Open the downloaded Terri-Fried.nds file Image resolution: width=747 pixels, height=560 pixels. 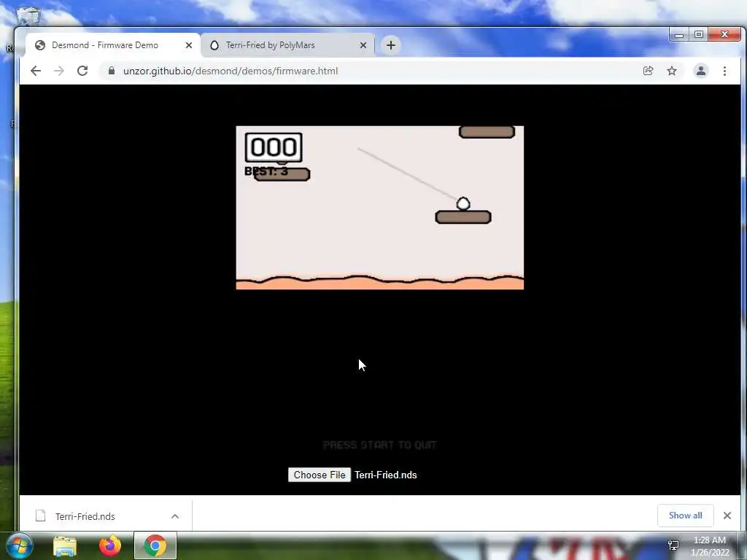click(x=85, y=516)
